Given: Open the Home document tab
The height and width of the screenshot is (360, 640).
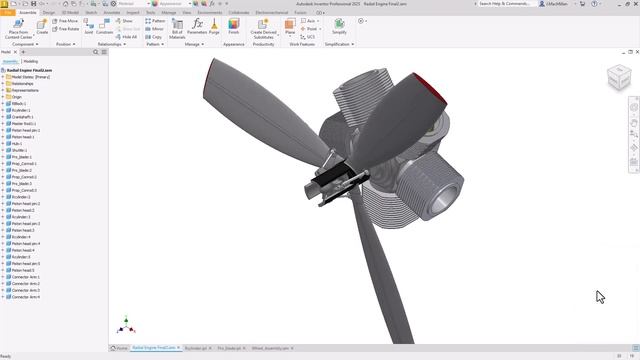Looking at the screenshot, I should [x=119, y=348].
